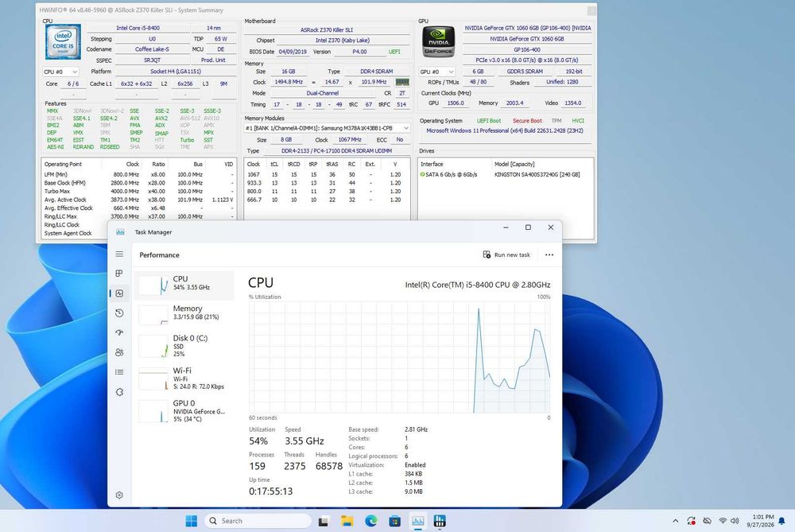Image resolution: width=795 pixels, height=532 pixels.
Task: Launch Microsoft Edge from taskbar
Action: point(370,521)
